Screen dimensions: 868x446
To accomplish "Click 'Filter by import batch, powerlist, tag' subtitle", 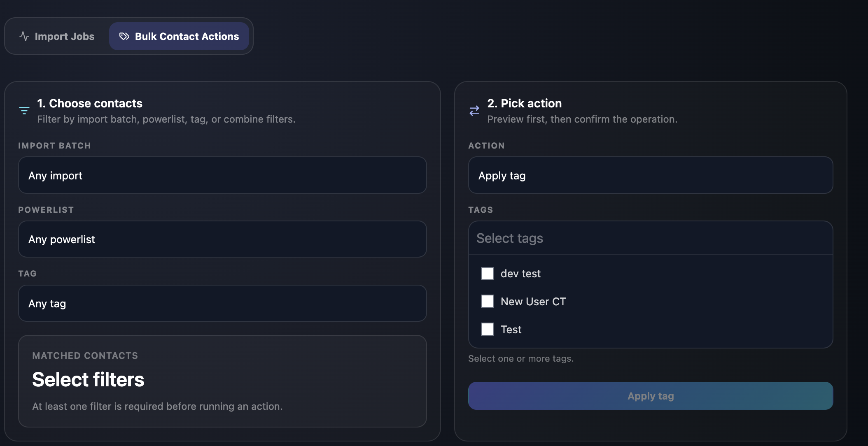I will [x=166, y=119].
